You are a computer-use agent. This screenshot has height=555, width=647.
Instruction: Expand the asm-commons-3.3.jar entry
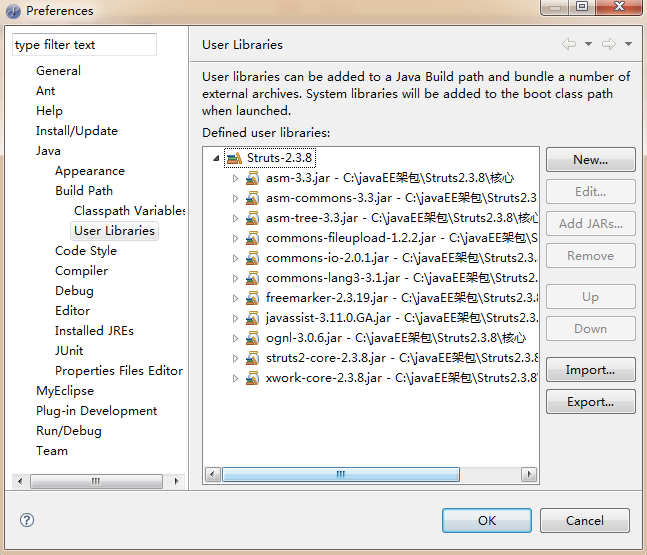tap(235, 198)
